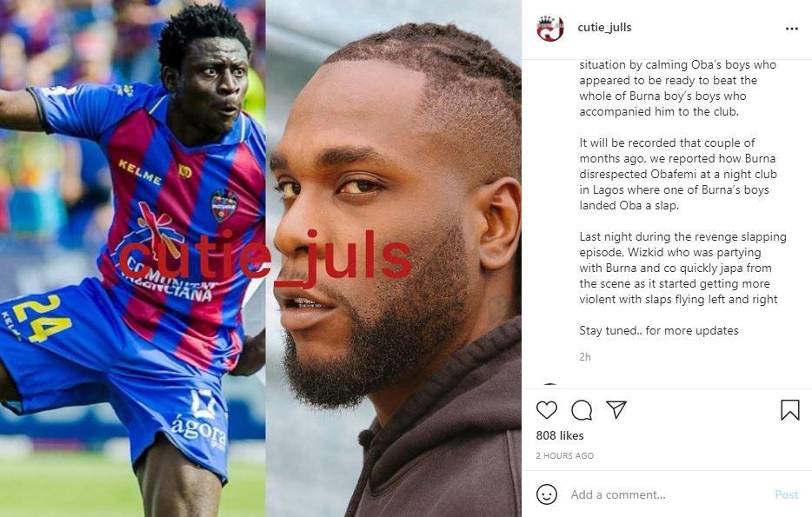Open comments via the speech bubble icon
This screenshot has height=517, width=812.
coord(582,410)
